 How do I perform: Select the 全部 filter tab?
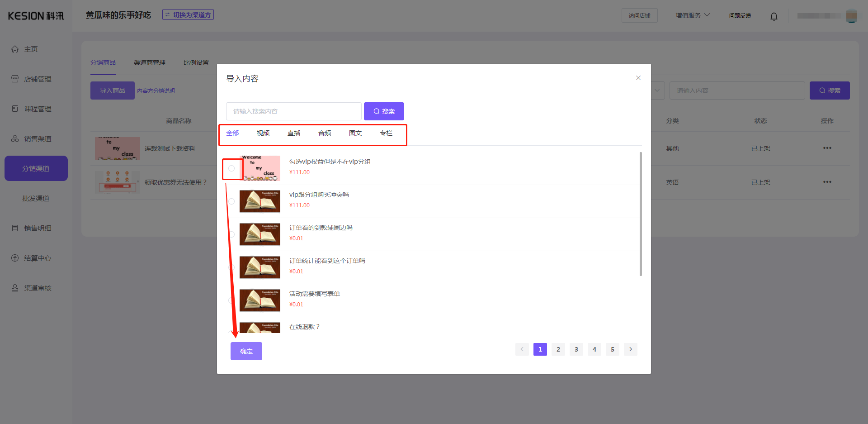[x=232, y=133]
